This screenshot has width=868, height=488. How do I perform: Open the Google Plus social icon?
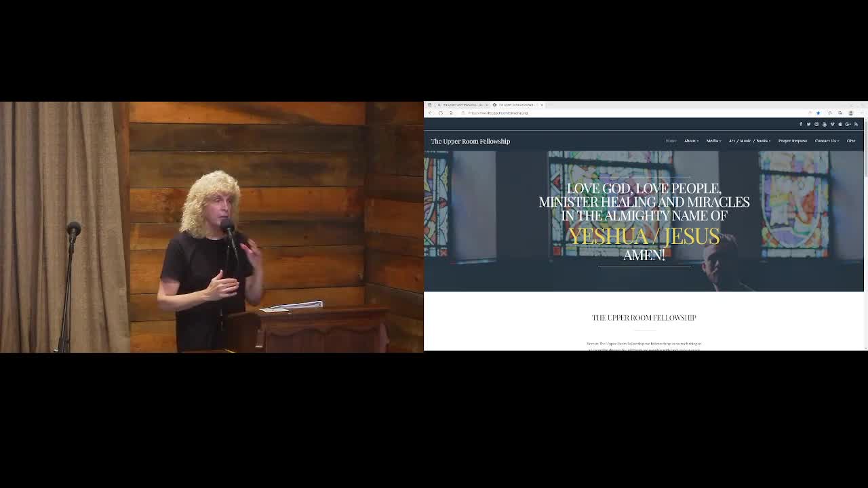point(848,124)
